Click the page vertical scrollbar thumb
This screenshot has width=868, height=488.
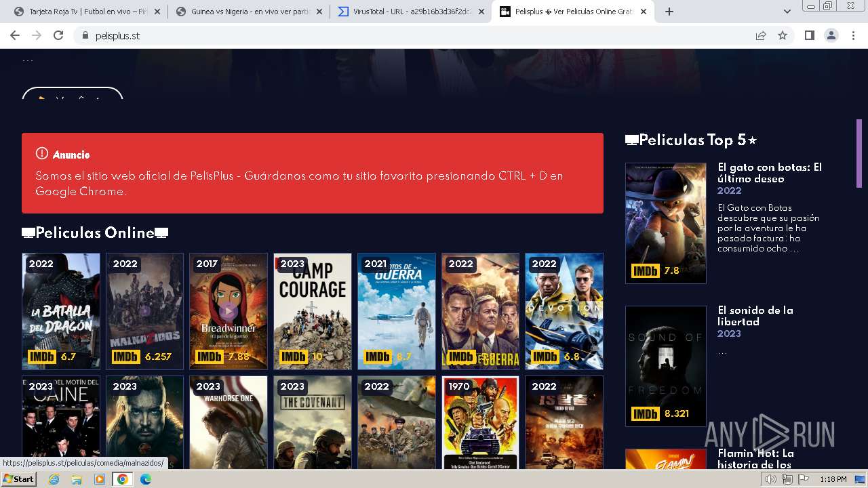pyautogui.click(x=860, y=153)
